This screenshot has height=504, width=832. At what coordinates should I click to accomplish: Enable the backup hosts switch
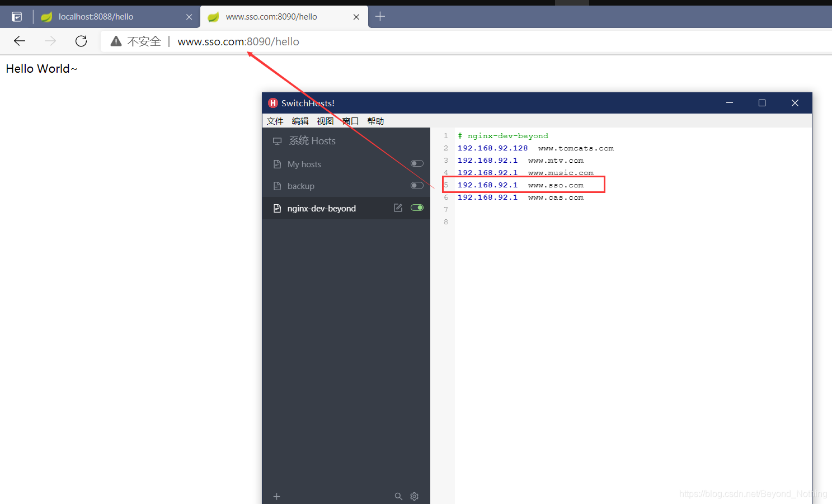point(417,185)
